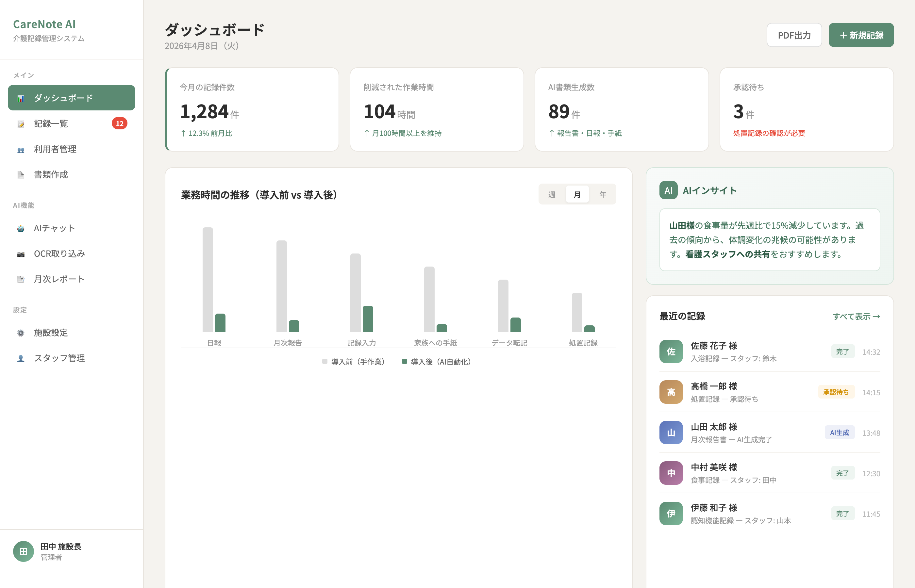Click the OCR取り込み camera icon
This screenshot has height=588, width=915.
point(21,254)
